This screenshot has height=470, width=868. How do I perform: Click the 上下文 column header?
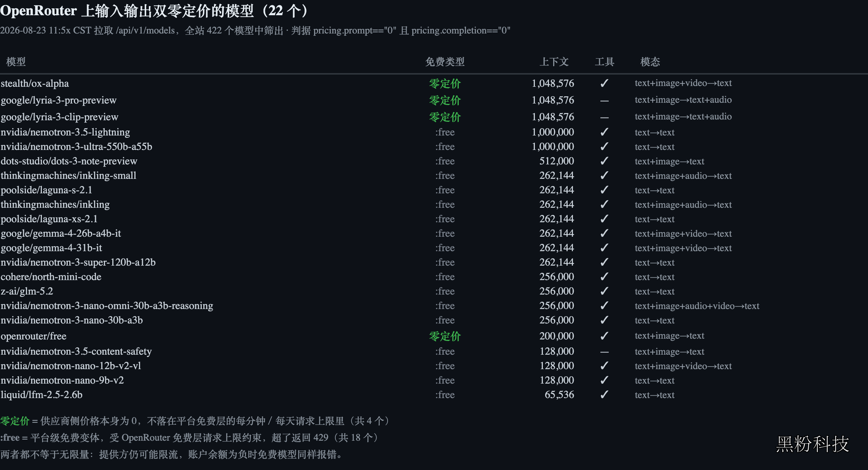pyautogui.click(x=554, y=62)
